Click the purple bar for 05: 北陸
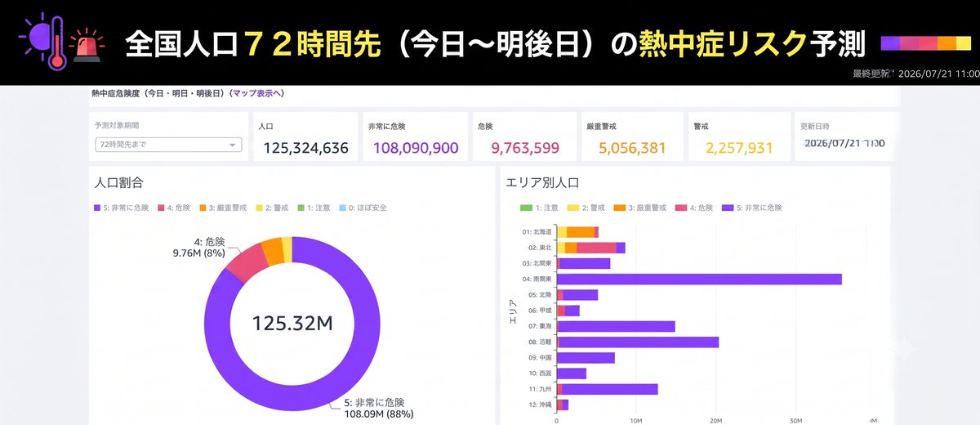This screenshot has height=425, width=980. pos(580,294)
